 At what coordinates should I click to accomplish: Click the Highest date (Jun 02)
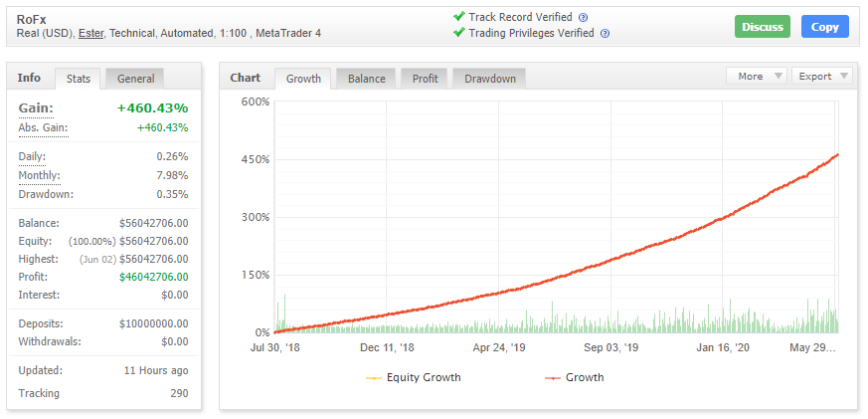[97, 260]
